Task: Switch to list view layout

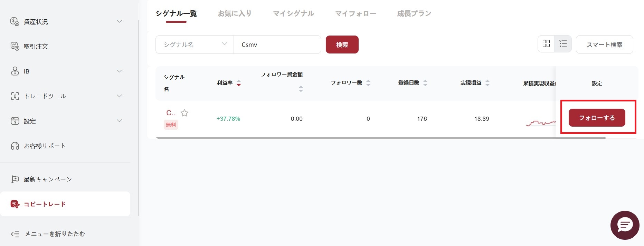Action: (x=563, y=44)
